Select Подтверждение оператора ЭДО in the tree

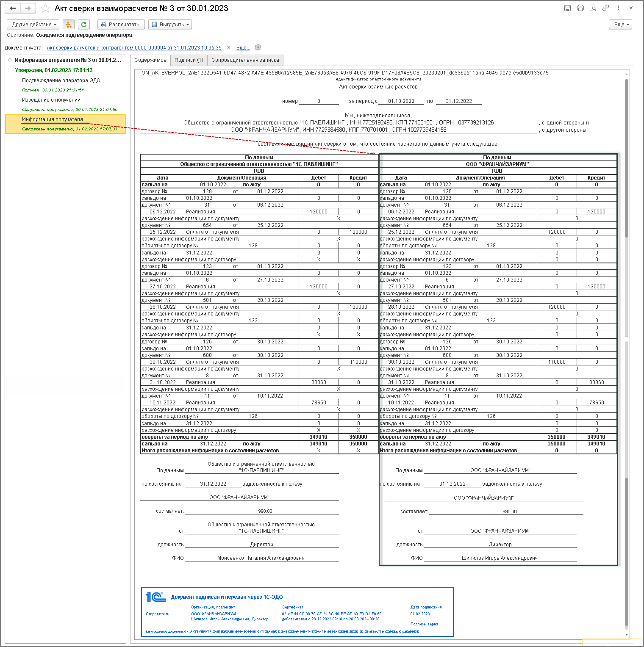[x=61, y=80]
